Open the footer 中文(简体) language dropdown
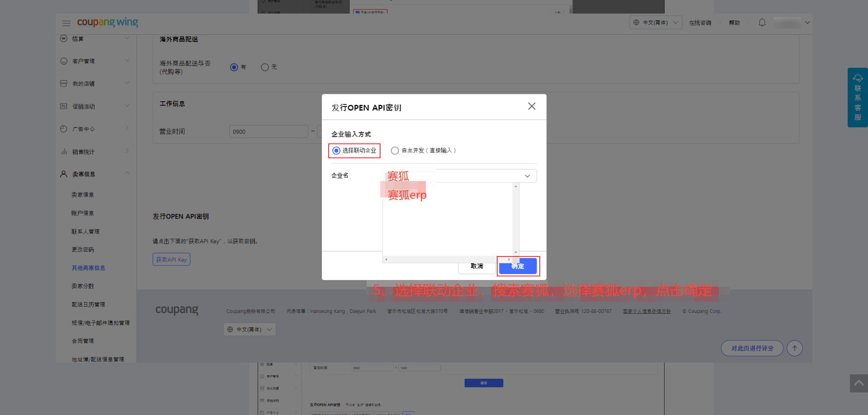This screenshot has height=415, width=868. (250, 330)
